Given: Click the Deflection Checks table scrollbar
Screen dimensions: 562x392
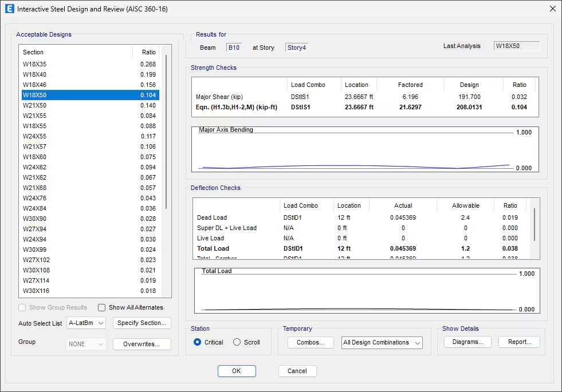Looking at the screenshot, I should coord(534,224).
